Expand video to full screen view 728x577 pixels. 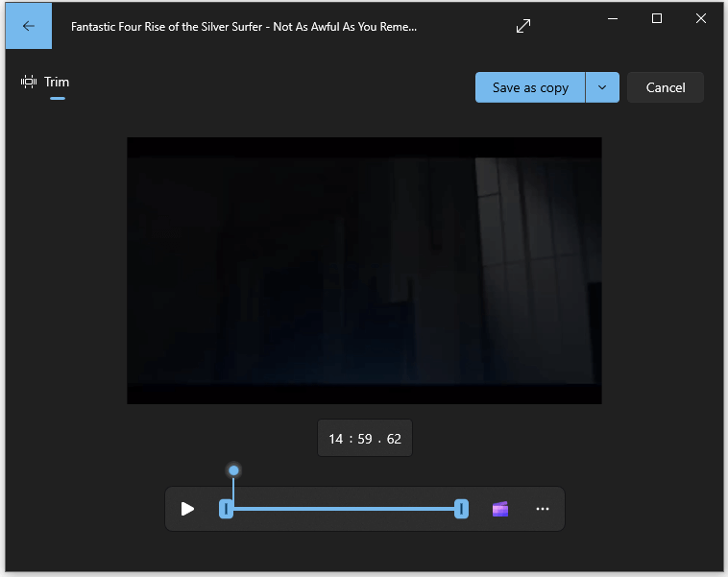(523, 26)
